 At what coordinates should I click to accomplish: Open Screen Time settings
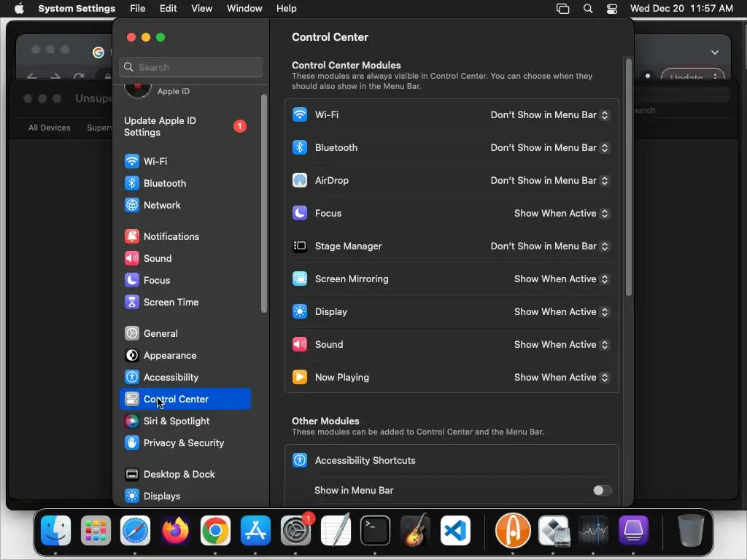point(185,302)
